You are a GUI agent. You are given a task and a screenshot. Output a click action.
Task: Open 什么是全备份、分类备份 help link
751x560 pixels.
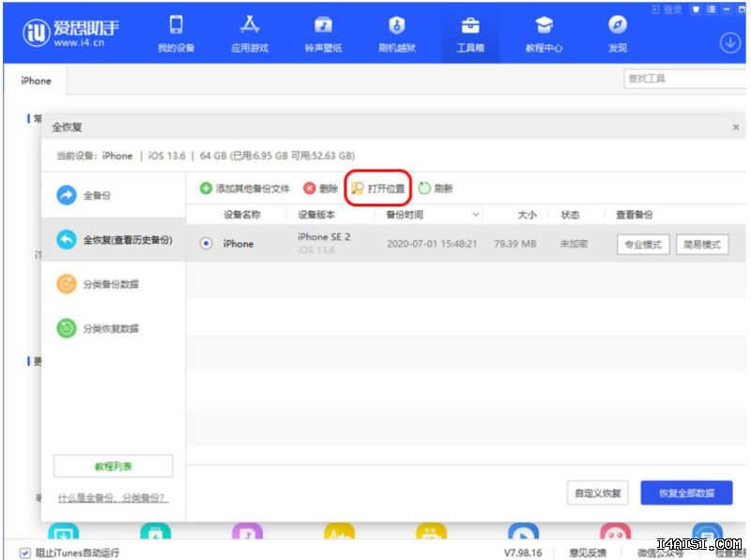(113, 498)
